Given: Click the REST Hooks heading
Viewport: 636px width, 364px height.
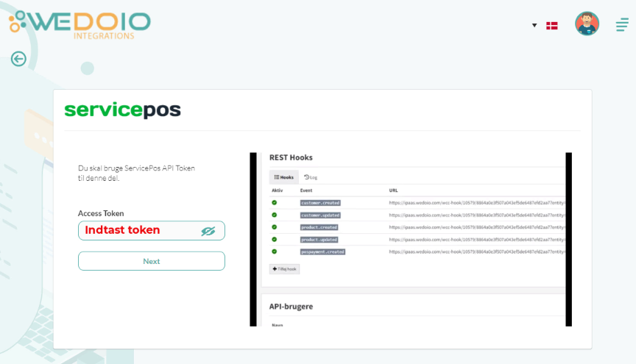Looking at the screenshot, I should click(x=291, y=157).
